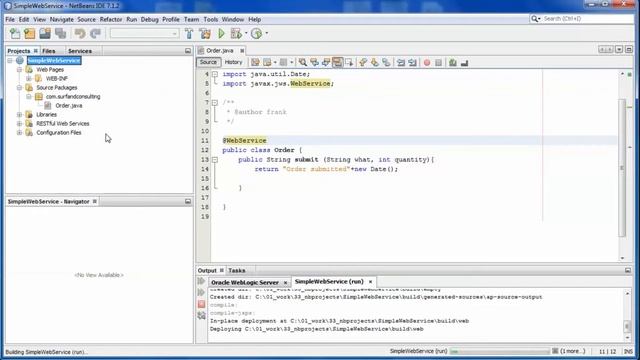Collapse the Source Packages node
Screen dimensions: 640x360
coord(19,88)
